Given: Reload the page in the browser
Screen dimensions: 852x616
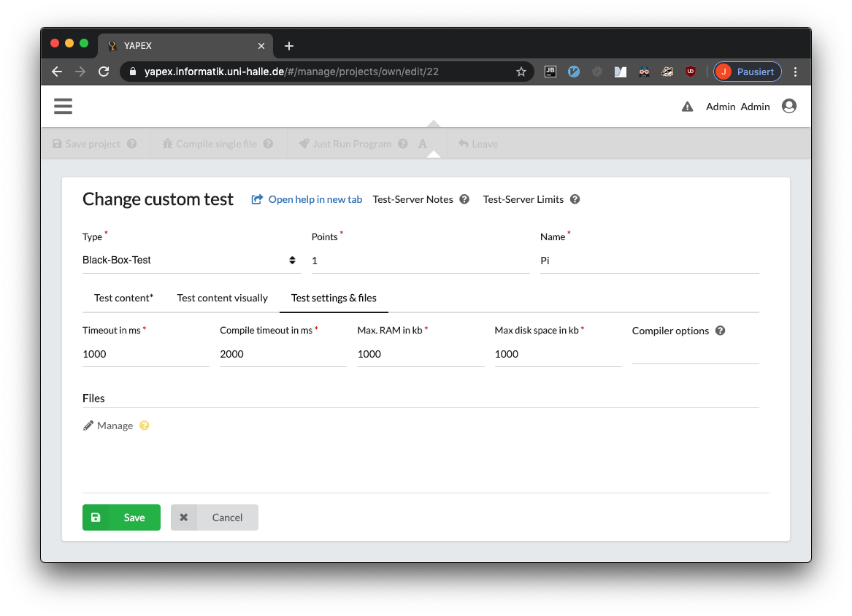Looking at the screenshot, I should coord(104,72).
